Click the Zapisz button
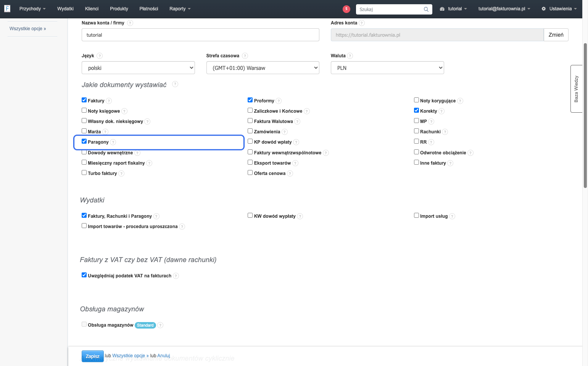This screenshot has height=366, width=588. pyautogui.click(x=93, y=356)
